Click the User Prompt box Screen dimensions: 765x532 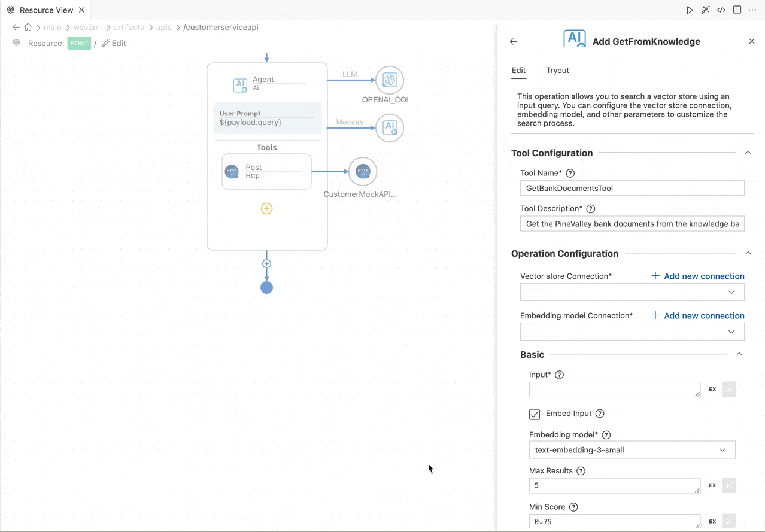pos(268,118)
